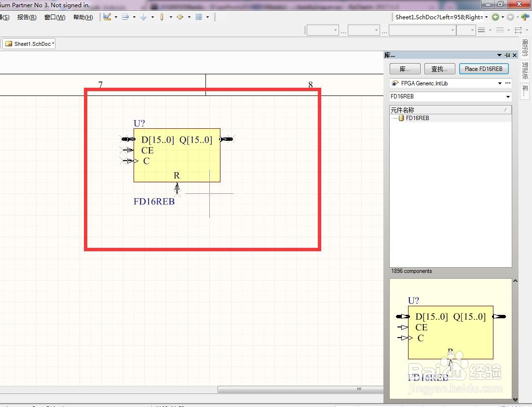Viewport: 532px width, 407px height.
Task: Expand the back navigation history arrow
Action: (503, 17)
